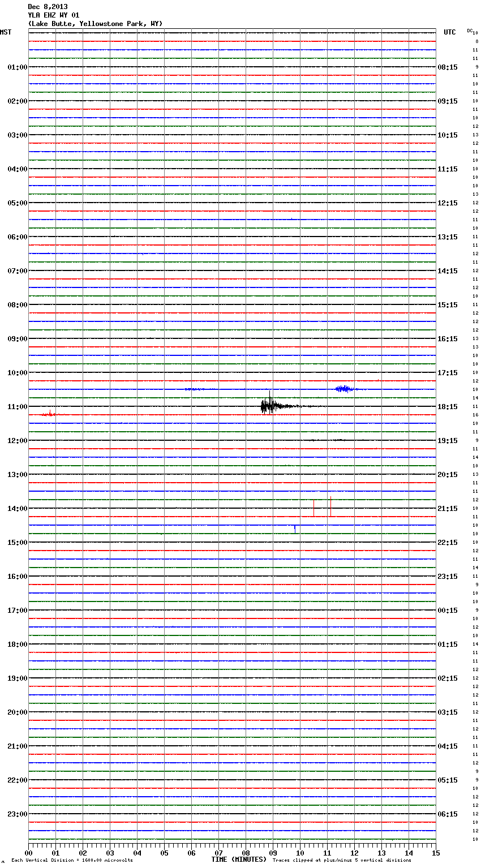Click the 00:15 UTC label

pyautogui.click(x=448, y=611)
